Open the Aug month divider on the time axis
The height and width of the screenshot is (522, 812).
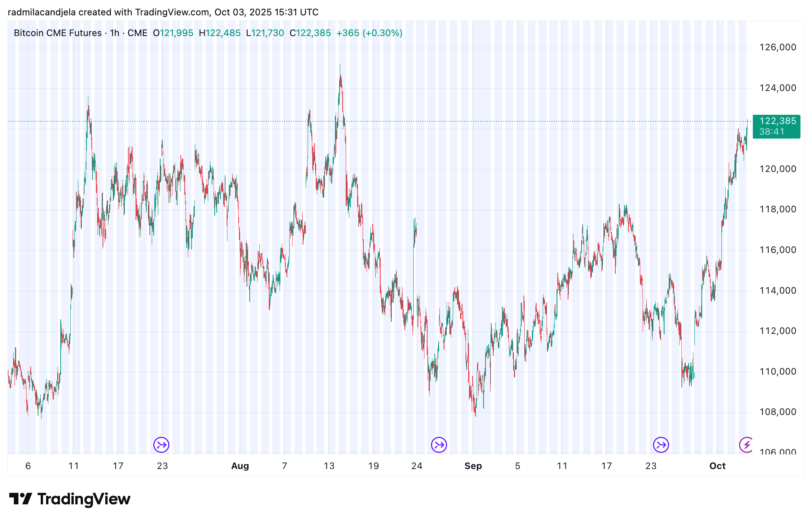(x=240, y=466)
